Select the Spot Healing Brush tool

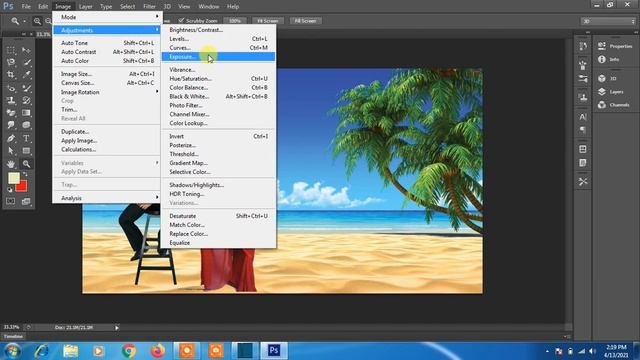pos(11,88)
